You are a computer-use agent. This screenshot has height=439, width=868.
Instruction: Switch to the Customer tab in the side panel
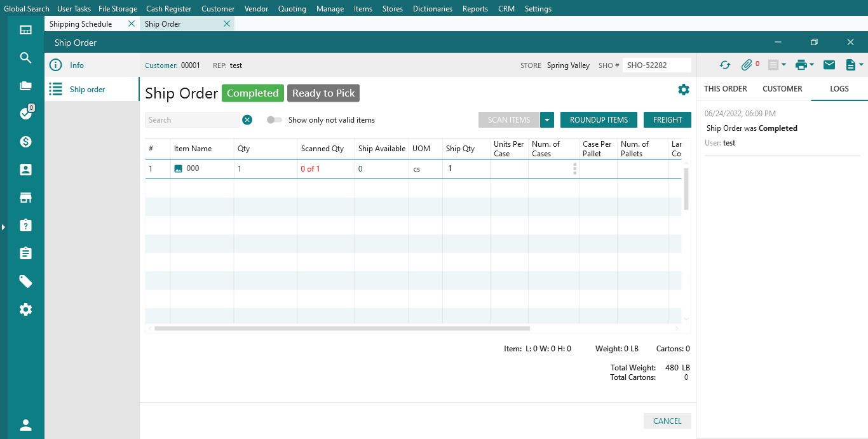[782, 89]
